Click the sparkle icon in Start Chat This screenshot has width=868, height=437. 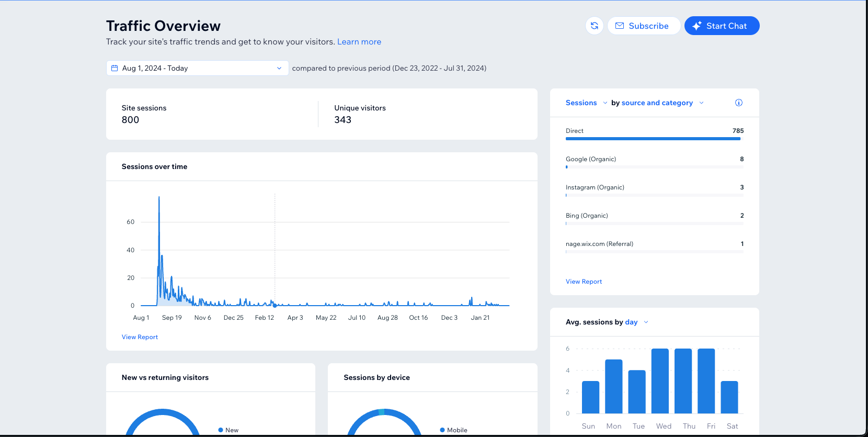coord(697,26)
